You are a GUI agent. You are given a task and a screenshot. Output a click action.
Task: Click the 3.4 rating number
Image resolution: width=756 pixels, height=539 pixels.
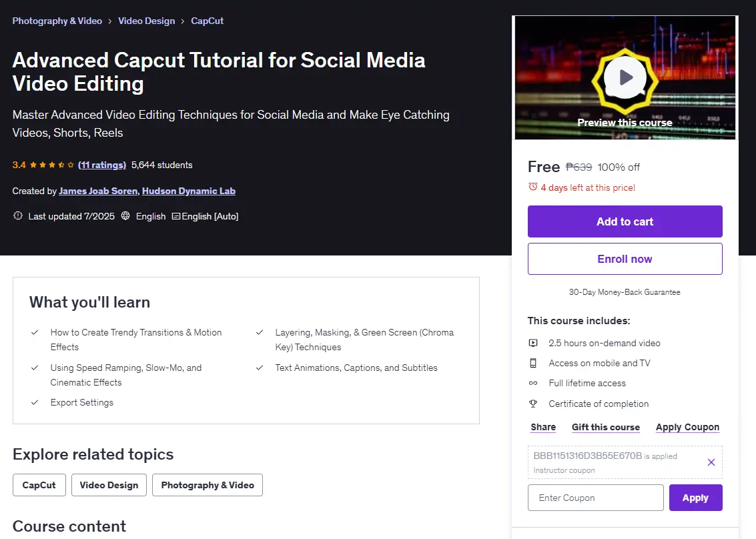point(19,165)
